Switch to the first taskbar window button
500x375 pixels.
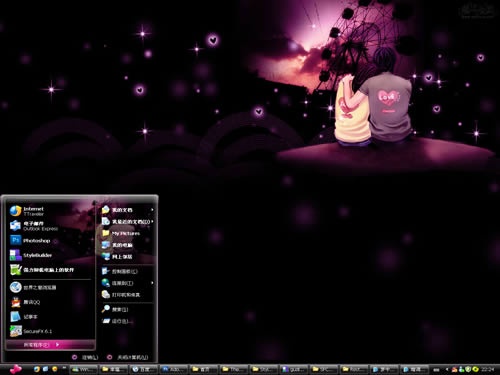click(x=83, y=369)
